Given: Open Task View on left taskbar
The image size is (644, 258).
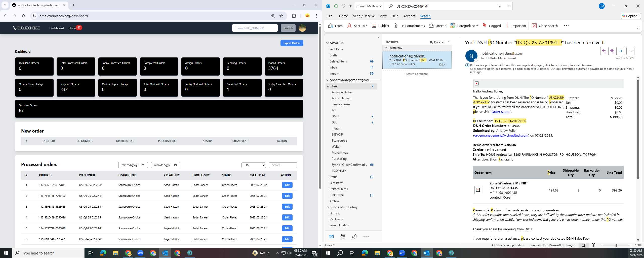Looking at the screenshot, I should [x=91, y=253].
